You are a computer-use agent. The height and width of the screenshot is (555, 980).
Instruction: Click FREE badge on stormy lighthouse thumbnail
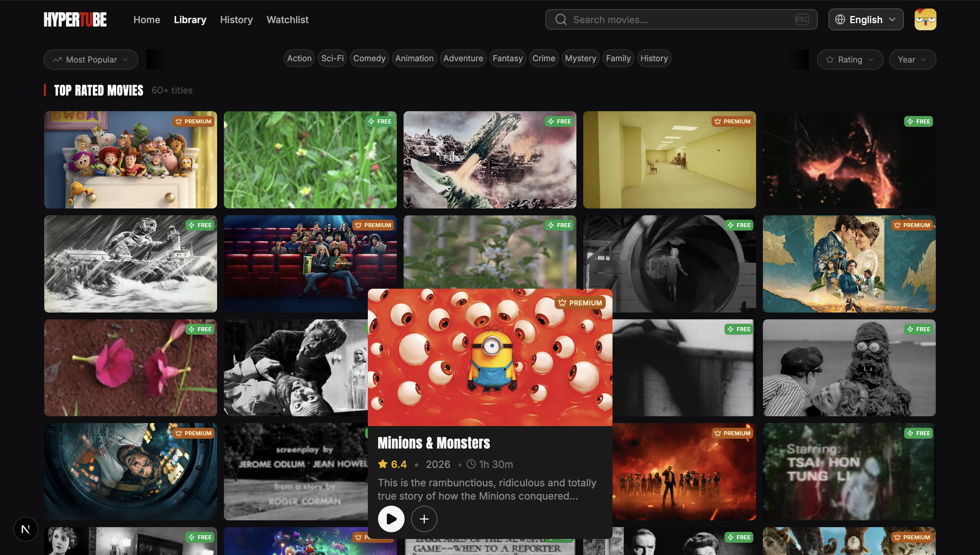[x=200, y=225]
